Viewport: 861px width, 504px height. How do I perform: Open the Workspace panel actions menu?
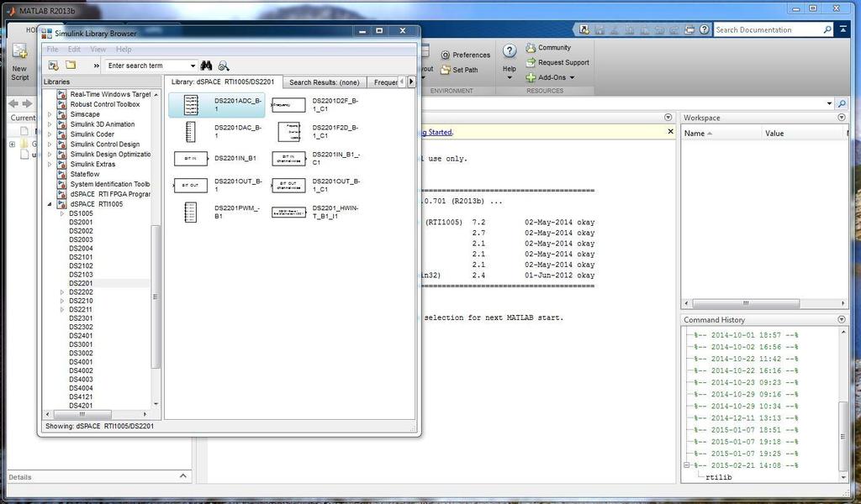tap(841, 118)
